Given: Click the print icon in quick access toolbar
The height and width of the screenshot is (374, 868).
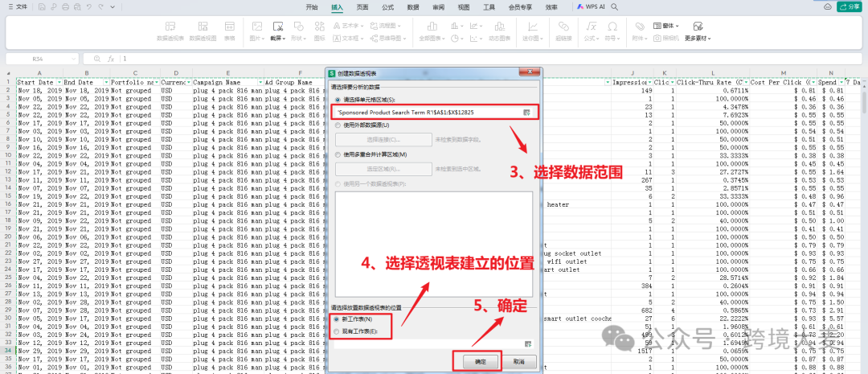Looking at the screenshot, I should tap(65, 7).
